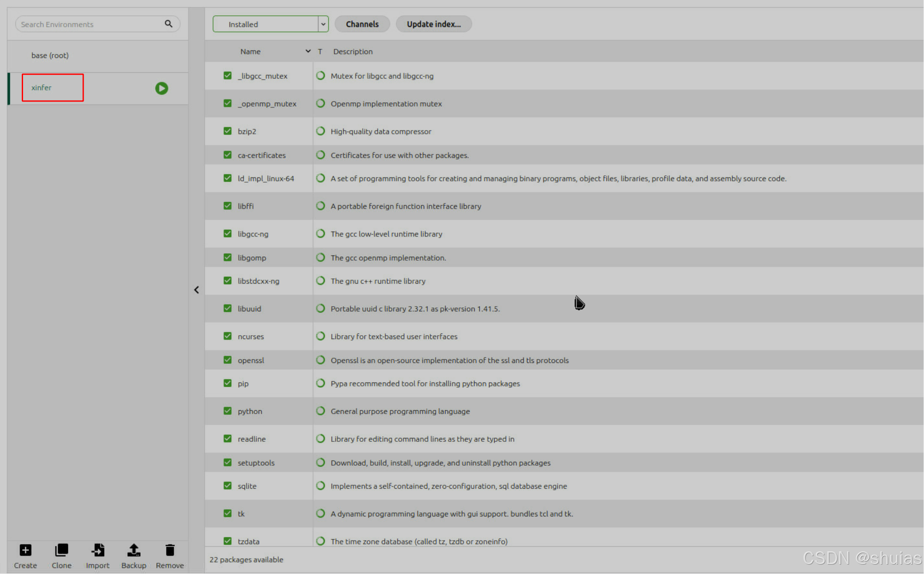924x574 pixels.
Task: Collapse the environments panel with the left chevron
Action: tap(196, 290)
